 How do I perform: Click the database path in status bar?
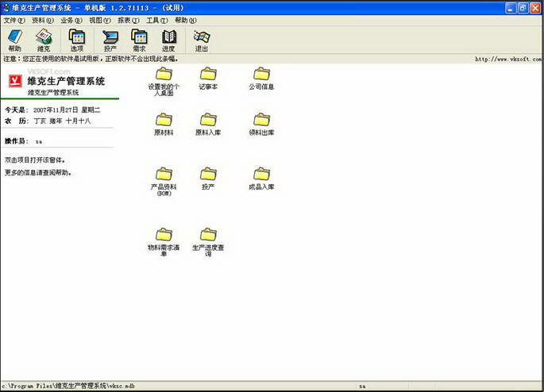tap(68, 386)
